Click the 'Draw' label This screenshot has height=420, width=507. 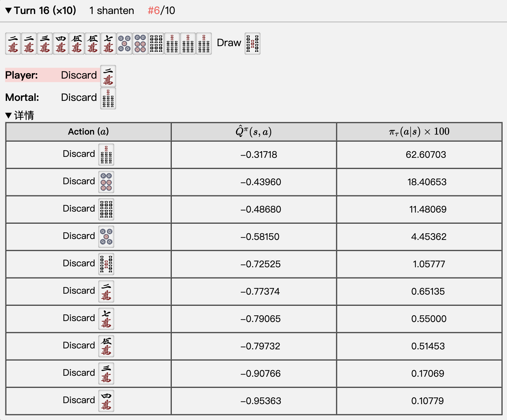[229, 43]
